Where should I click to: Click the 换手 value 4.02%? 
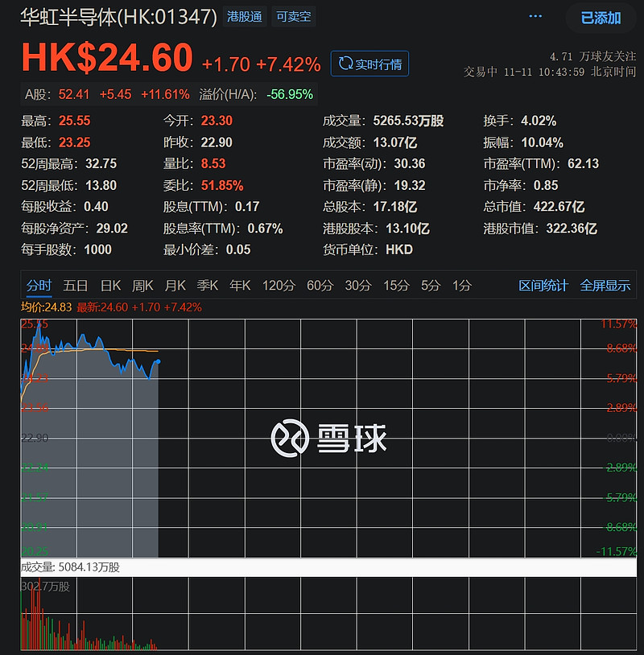coord(539,121)
